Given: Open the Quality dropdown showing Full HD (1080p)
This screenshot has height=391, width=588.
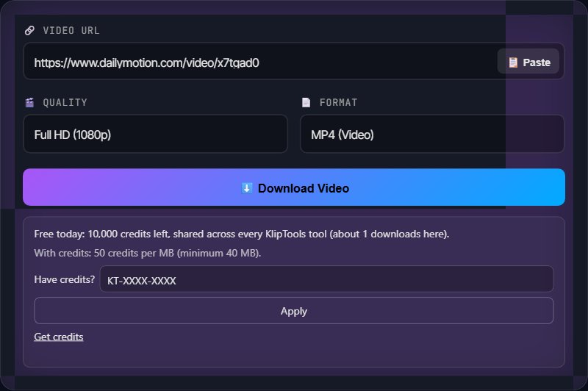Looking at the screenshot, I should [155, 134].
